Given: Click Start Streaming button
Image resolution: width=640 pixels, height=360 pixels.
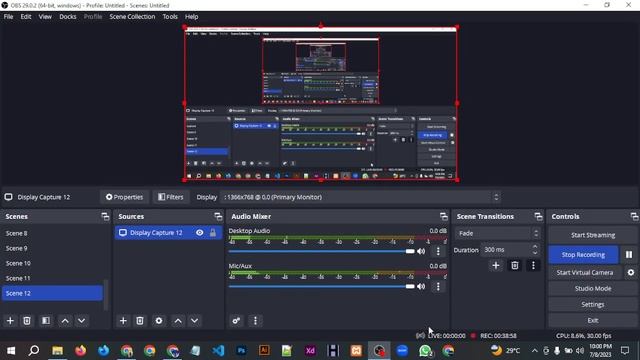Looking at the screenshot, I should point(593,235).
